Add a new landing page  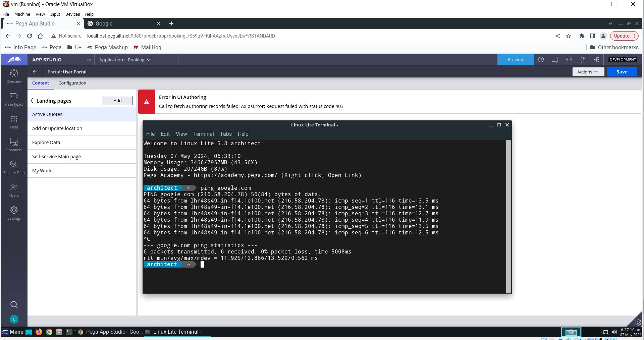click(x=117, y=100)
